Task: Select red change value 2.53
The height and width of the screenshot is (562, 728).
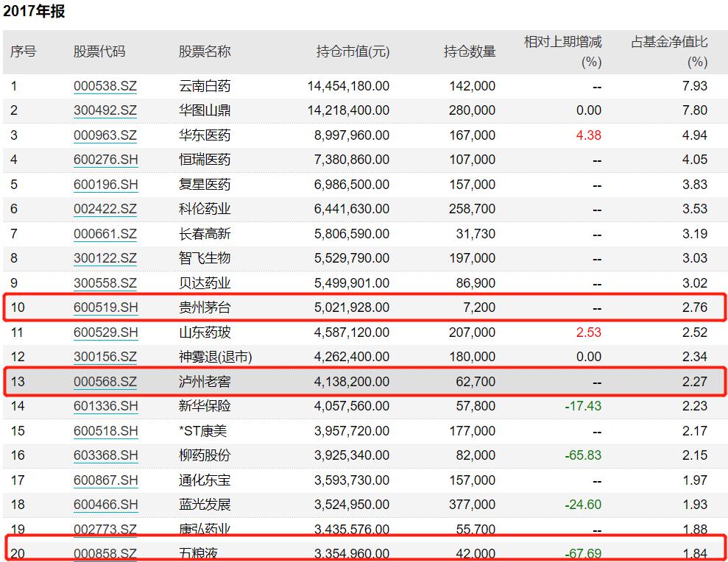Action: click(589, 332)
